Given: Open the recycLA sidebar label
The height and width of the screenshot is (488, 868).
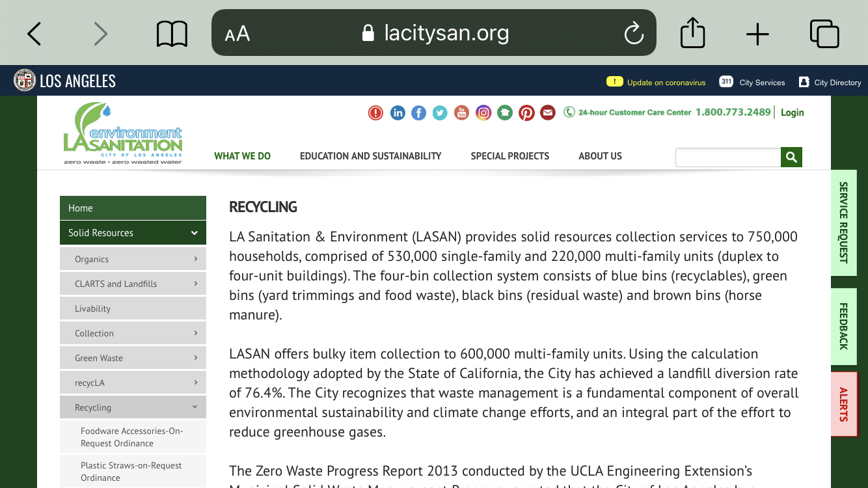Looking at the screenshot, I should pyautogui.click(x=90, y=383).
